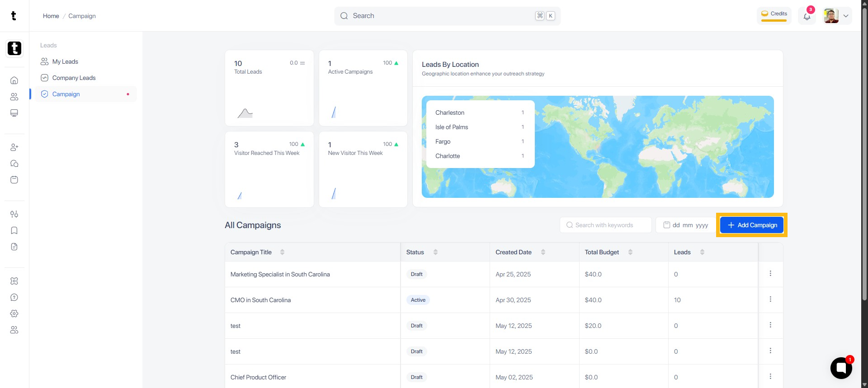The height and width of the screenshot is (388, 868).
Task: Open row menu for Marketing Specialist in South Carolina
Action: 770,273
